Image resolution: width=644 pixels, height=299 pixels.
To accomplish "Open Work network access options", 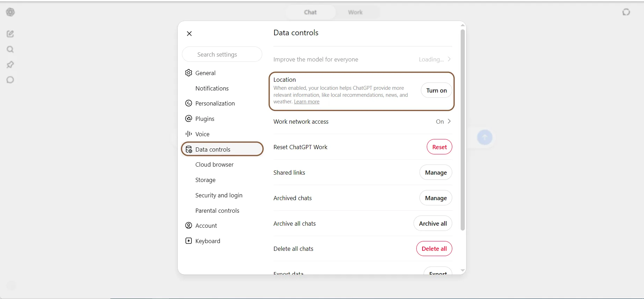I will [x=363, y=122].
